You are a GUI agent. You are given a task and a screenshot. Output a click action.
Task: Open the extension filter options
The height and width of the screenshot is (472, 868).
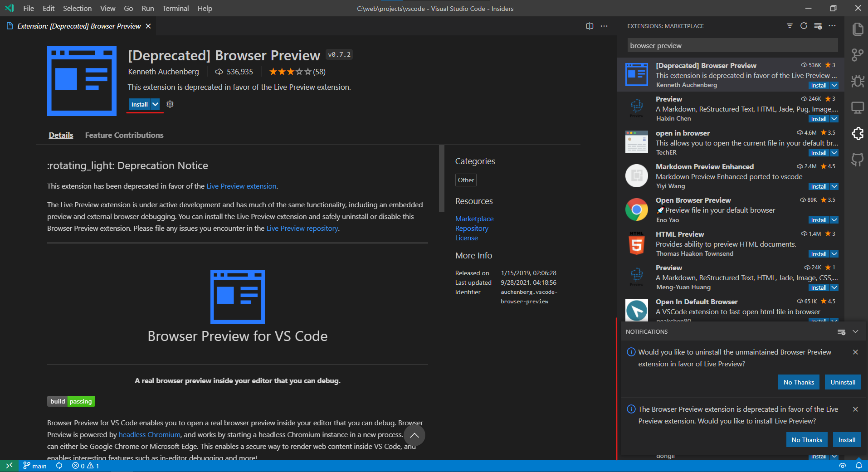tap(790, 26)
